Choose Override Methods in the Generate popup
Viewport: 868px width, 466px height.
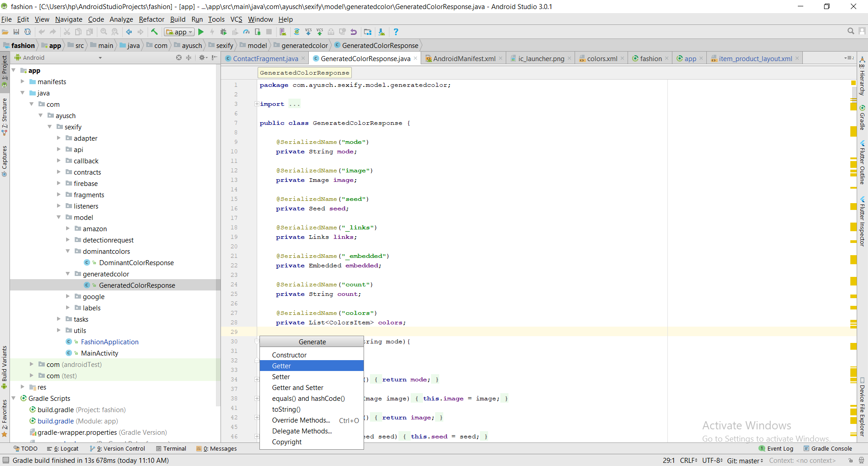coord(301,420)
